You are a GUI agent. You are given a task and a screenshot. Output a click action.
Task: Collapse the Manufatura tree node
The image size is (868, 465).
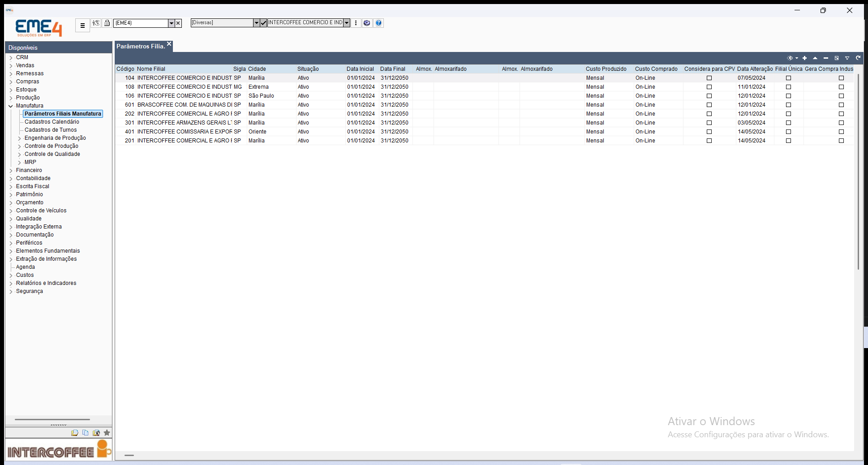pyautogui.click(x=11, y=106)
